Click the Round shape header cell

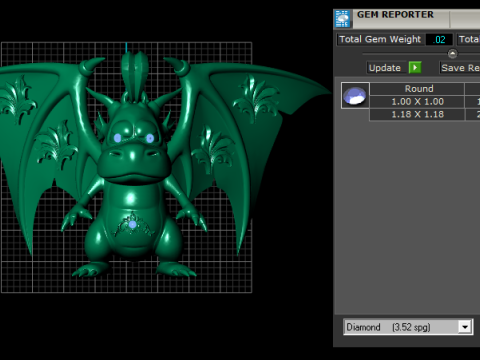(417, 89)
